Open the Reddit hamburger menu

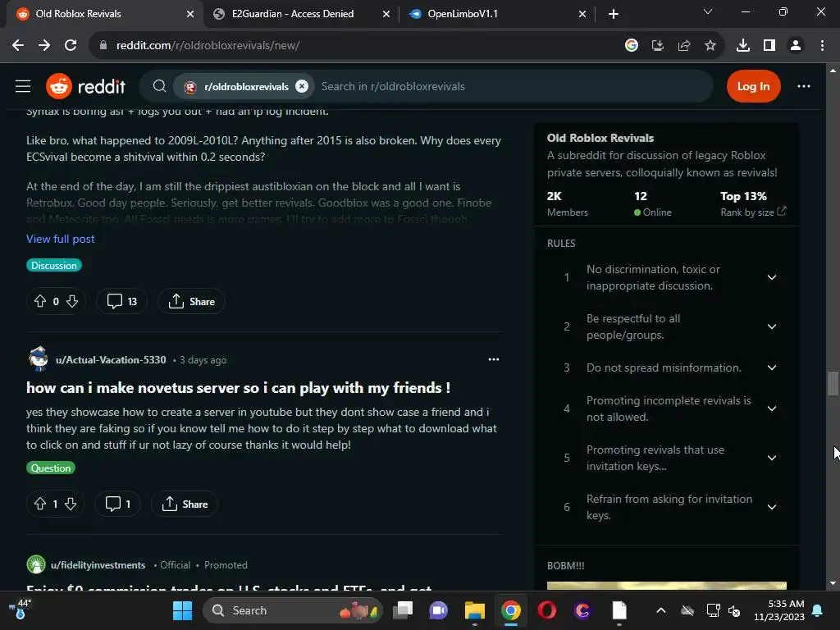coord(22,86)
